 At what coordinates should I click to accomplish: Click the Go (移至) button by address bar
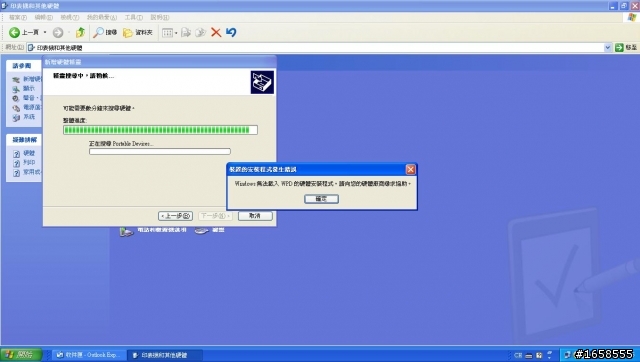626,48
